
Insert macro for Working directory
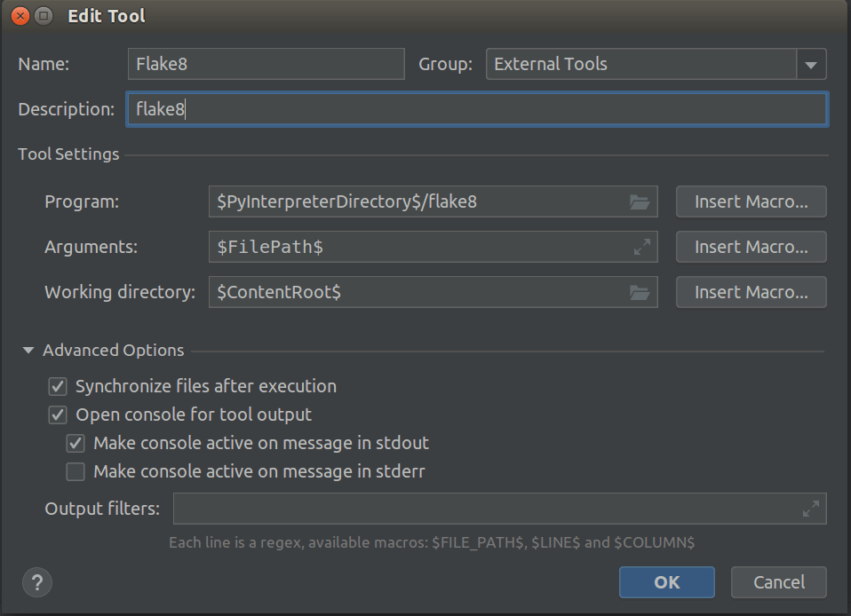coord(751,292)
